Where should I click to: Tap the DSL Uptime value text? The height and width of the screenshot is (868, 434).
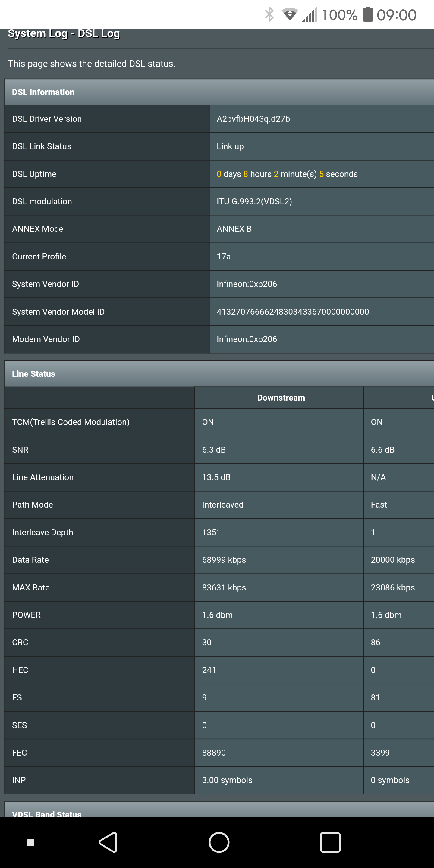287,174
